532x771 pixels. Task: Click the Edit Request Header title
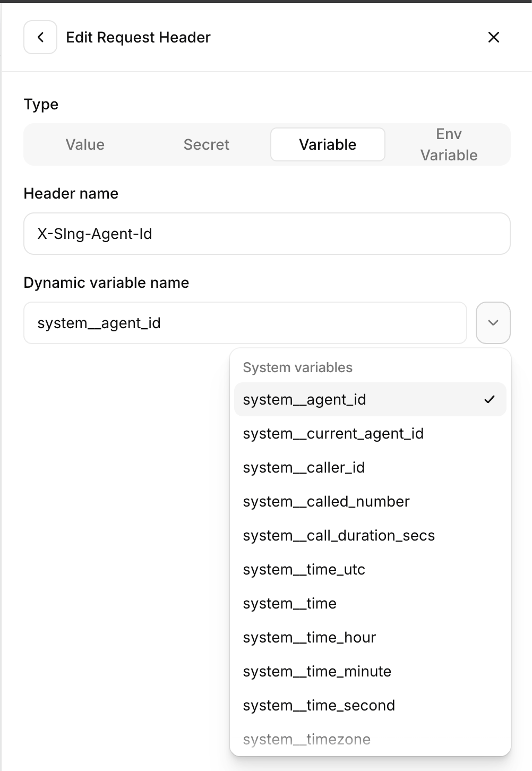(138, 37)
